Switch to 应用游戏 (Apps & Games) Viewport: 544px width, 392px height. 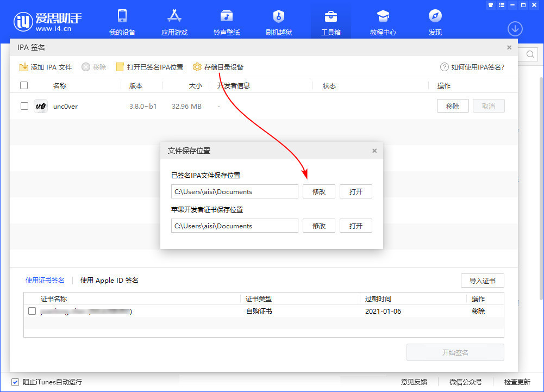coord(174,21)
